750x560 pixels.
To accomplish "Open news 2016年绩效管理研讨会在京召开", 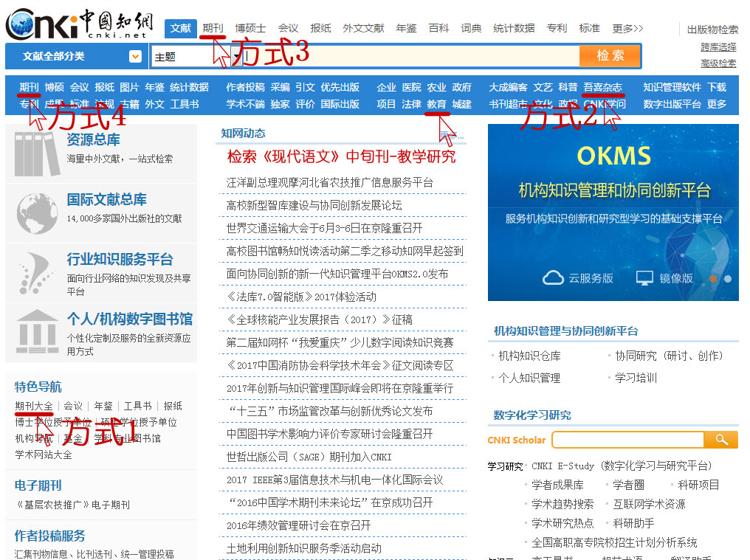I will (298, 525).
